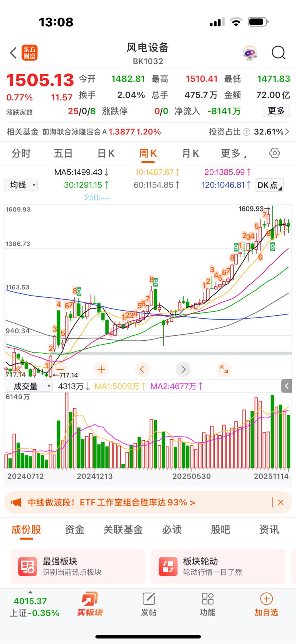Tap the 投资占比 help question icon
This screenshot has width=296, height=644.
tap(246, 132)
